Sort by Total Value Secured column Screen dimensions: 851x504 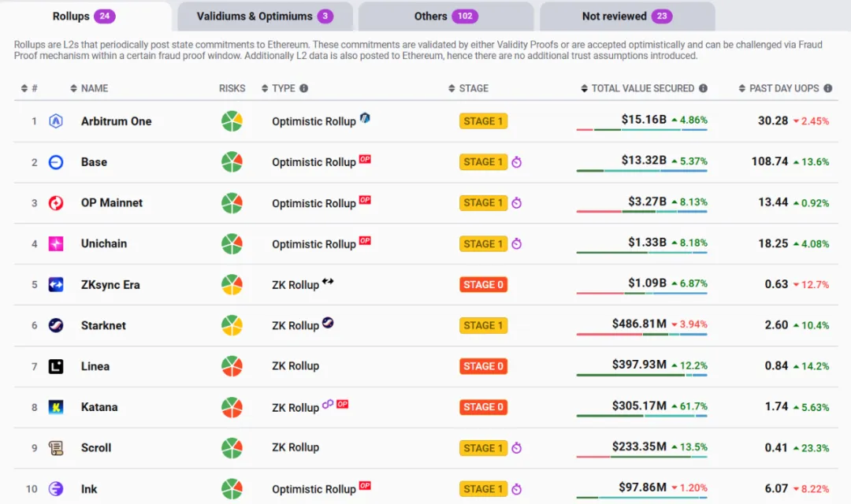tap(642, 88)
